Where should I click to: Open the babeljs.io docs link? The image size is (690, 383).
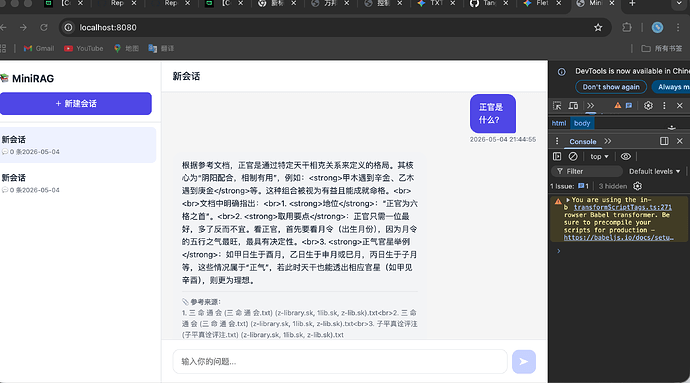[x=618, y=238]
